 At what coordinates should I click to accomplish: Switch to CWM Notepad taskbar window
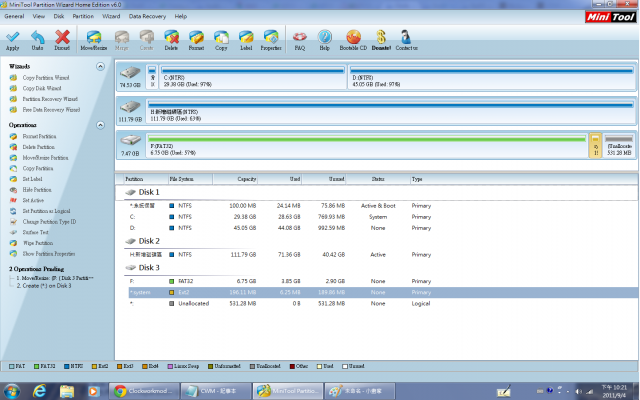pos(216,391)
